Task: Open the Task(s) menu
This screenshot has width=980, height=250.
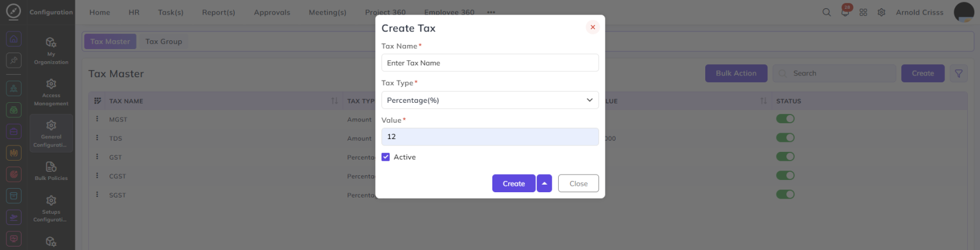Action: pyautogui.click(x=171, y=12)
